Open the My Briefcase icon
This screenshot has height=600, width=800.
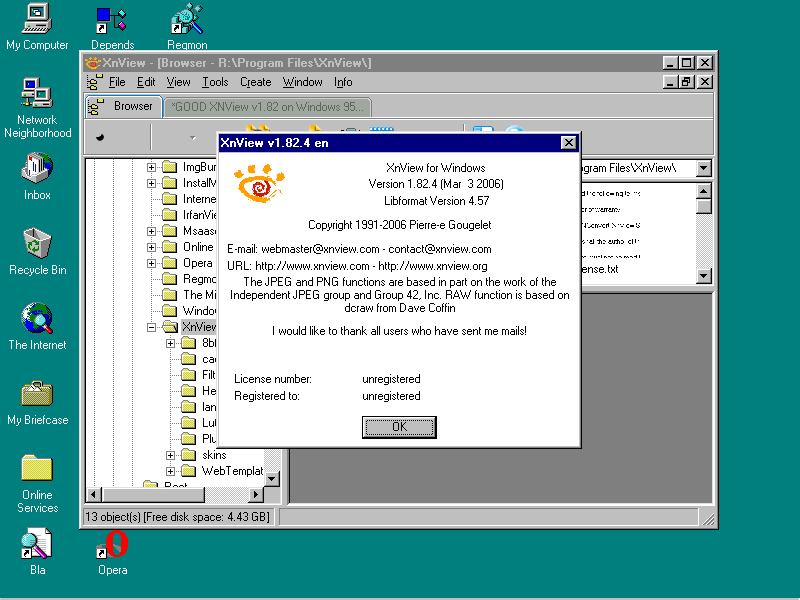click(37, 402)
